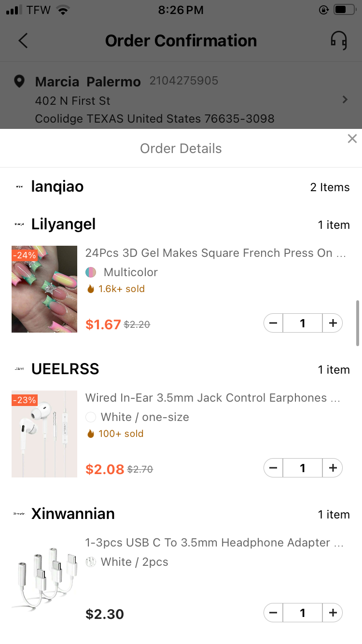This screenshot has height=644, width=362.
Task: Increase quantity of press-on nails
Action: click(333, 323)
